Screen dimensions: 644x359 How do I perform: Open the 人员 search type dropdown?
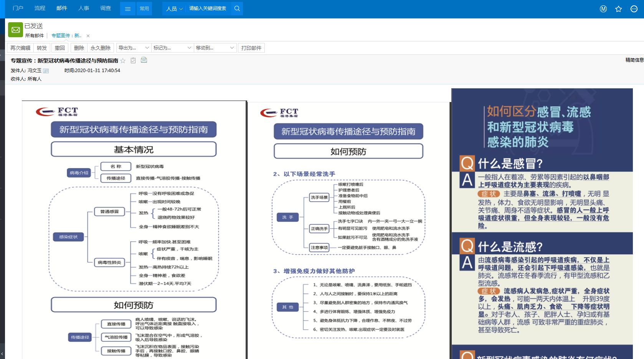174,8
